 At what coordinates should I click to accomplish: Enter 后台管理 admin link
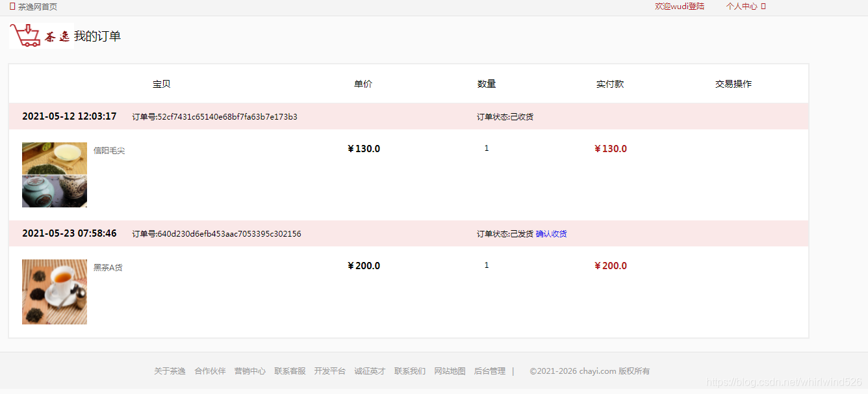[x=489, y=371]
